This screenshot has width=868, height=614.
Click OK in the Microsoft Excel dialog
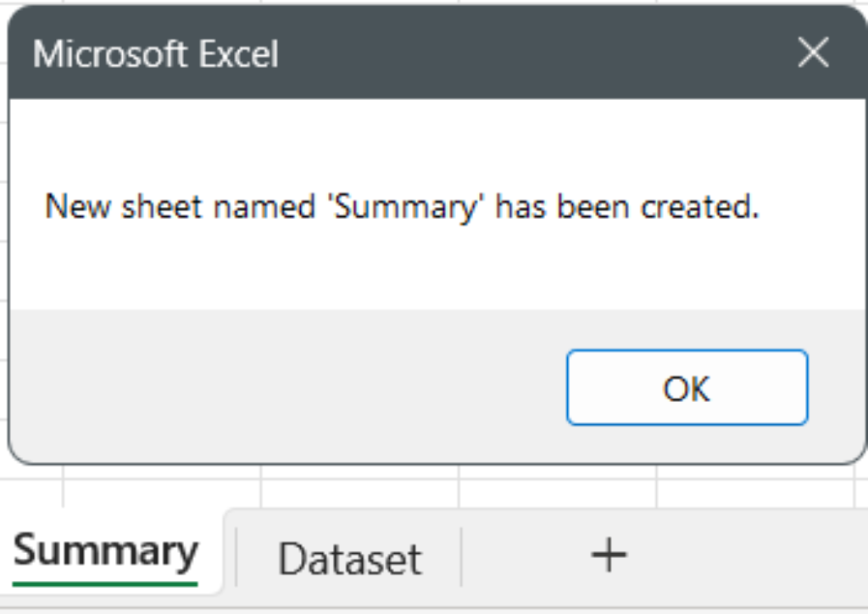(x=687, y=388)
